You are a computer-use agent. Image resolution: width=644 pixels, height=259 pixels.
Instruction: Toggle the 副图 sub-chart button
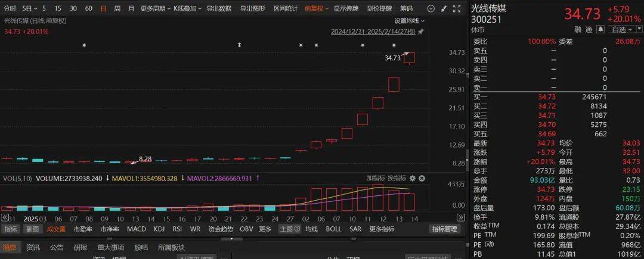point(32,229)
